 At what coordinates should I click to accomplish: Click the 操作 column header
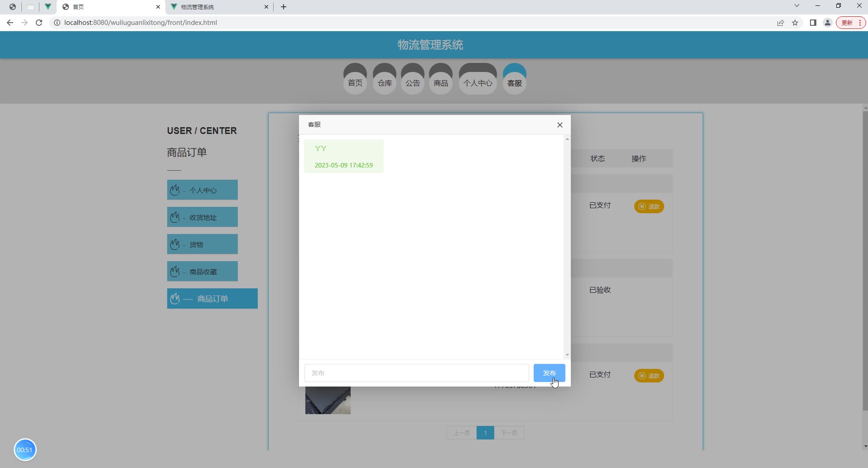(639, 158)
